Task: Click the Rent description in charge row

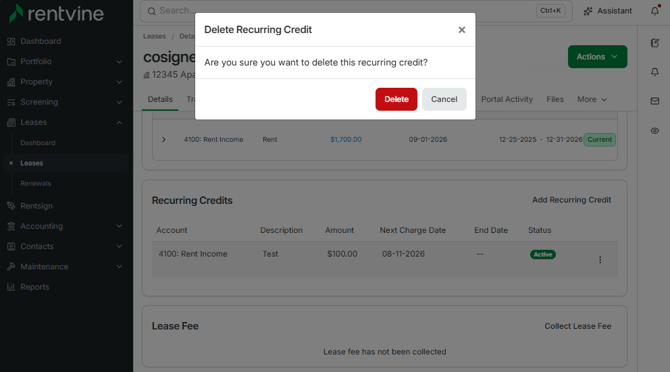Action: coord(270,140)
